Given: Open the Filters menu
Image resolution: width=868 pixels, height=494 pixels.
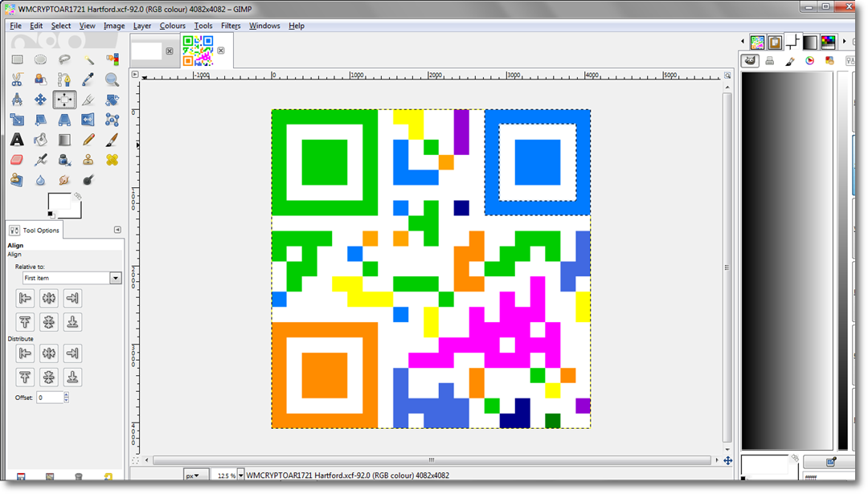Looking at the screenshot, I should pyautogui.click(x=231, y=26).
